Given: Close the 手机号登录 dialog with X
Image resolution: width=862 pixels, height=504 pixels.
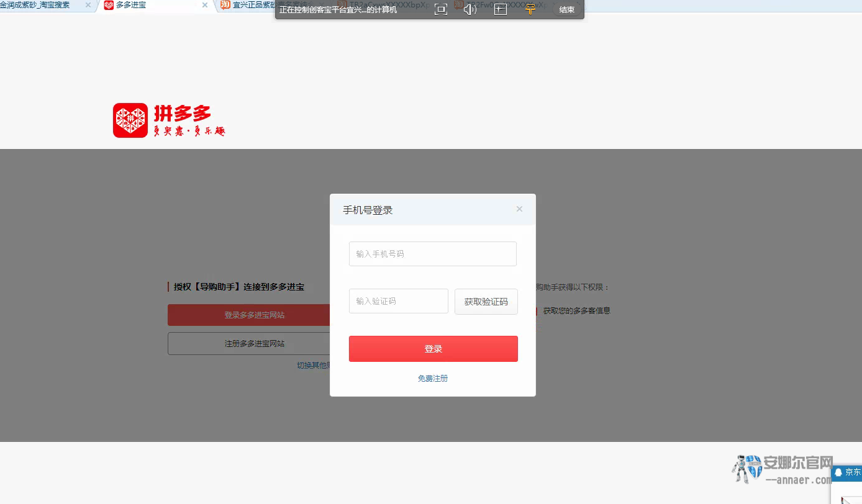Looking at the screenshot, I should 519,209.
